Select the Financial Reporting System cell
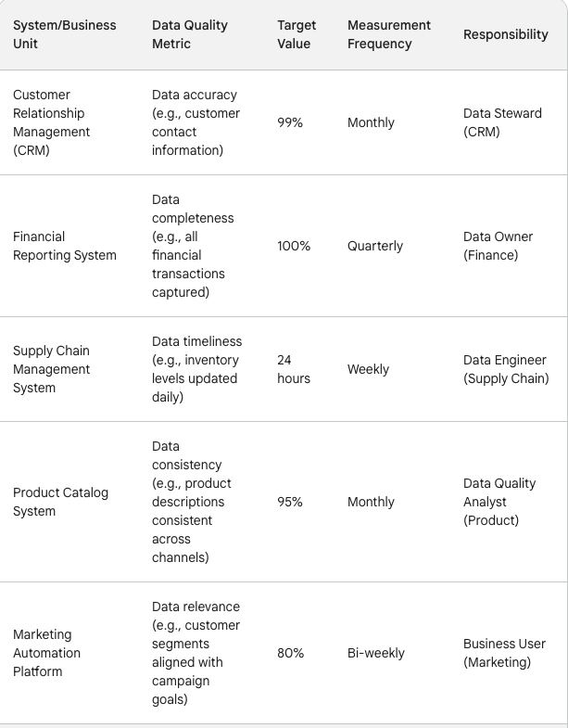 tap(65, 246)
